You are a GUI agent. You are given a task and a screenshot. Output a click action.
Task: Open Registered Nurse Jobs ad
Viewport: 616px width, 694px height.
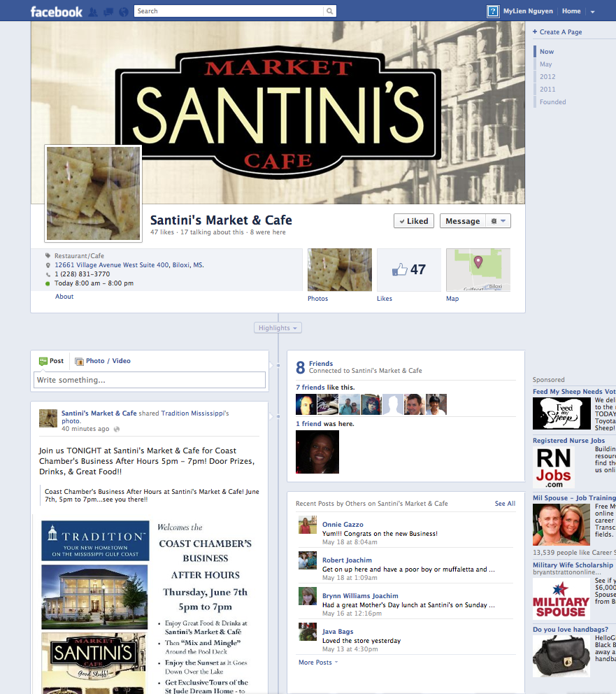tap(568, 440)
